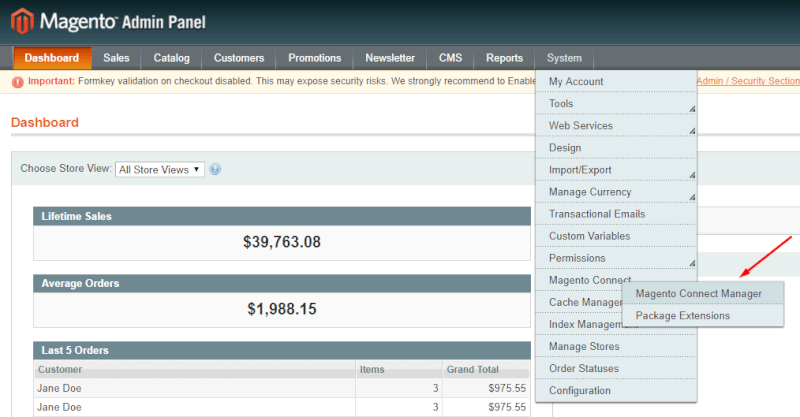Screen dimensions: 800x417
Task: Open Package Extensions submenu item
Action: coord(703,315)
